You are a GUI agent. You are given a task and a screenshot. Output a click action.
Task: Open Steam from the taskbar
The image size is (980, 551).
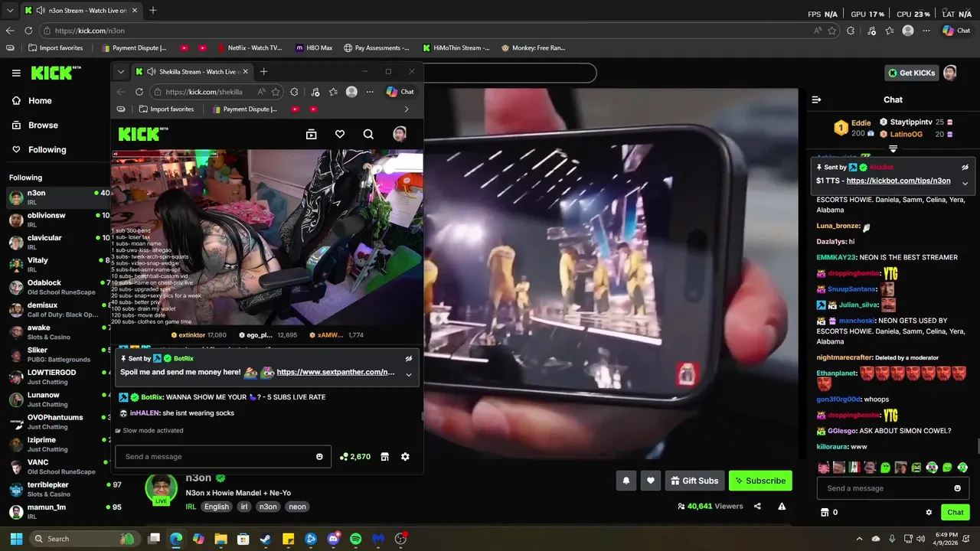click(266, 539)
